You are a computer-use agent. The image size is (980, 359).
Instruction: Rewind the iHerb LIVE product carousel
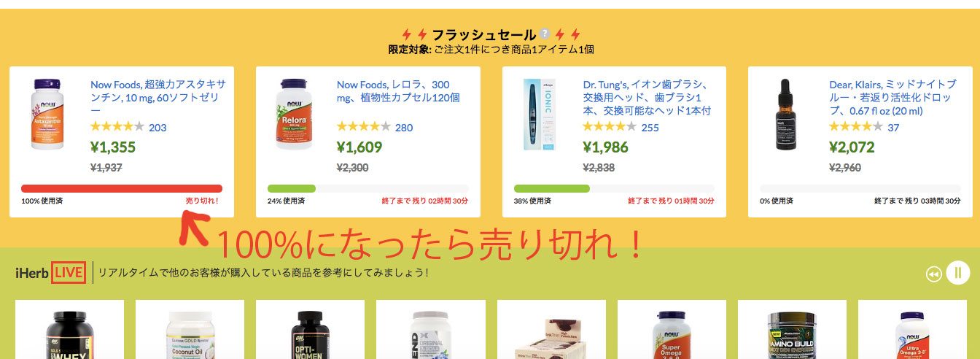[x=933, y=274]
